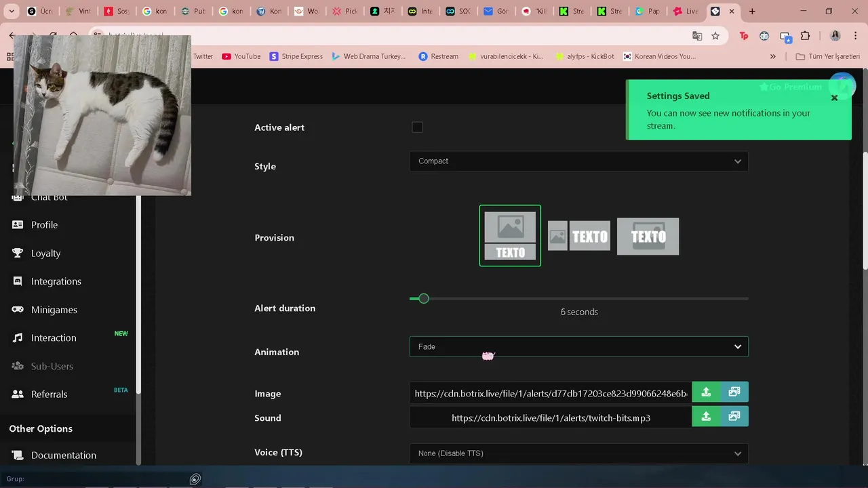Go to Sub-Users in sidebar
This screenshot has height=488, width=868.
52,366
